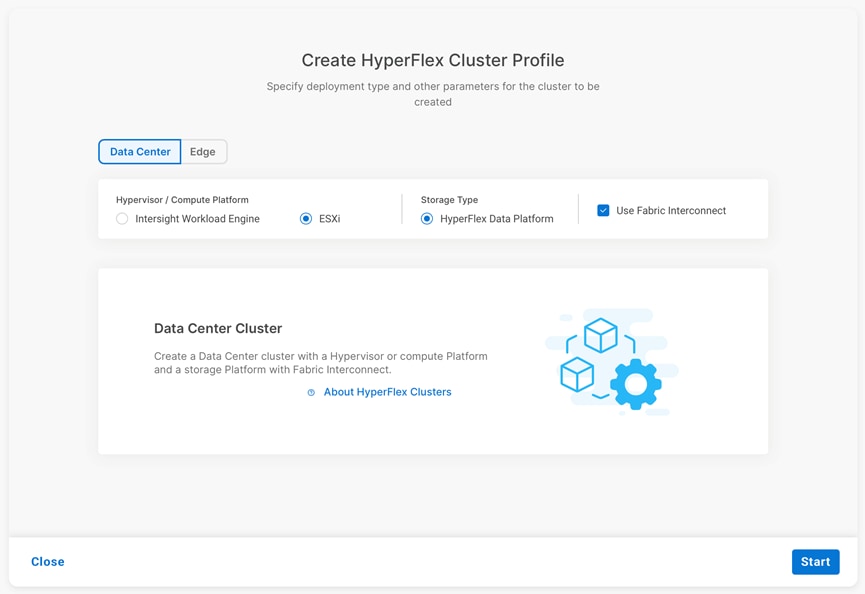Image resolution: width=865 pixels, height=594 pixels.
Task: Select Intersight Workload Engine radio button
Action: point(122,219)
